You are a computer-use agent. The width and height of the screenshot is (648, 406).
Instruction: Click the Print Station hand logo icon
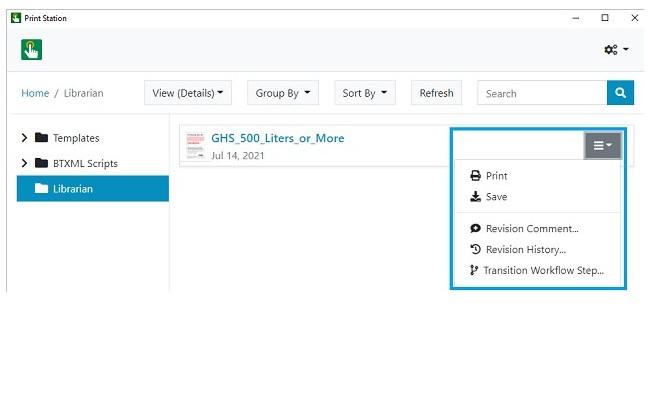pos(31,50)
